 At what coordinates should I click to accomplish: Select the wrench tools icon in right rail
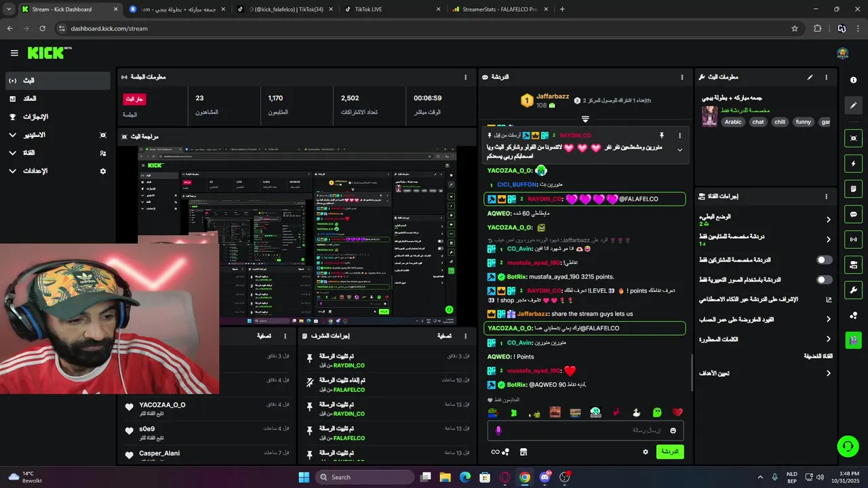853,290
